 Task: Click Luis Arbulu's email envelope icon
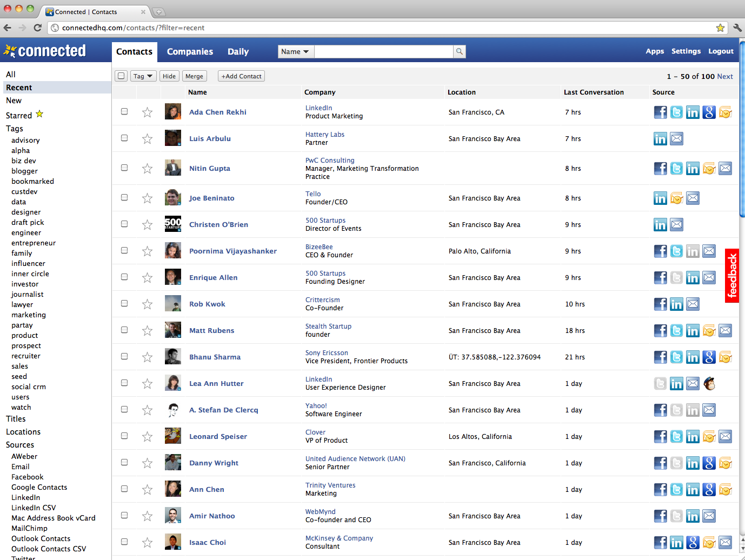(676, 138)
